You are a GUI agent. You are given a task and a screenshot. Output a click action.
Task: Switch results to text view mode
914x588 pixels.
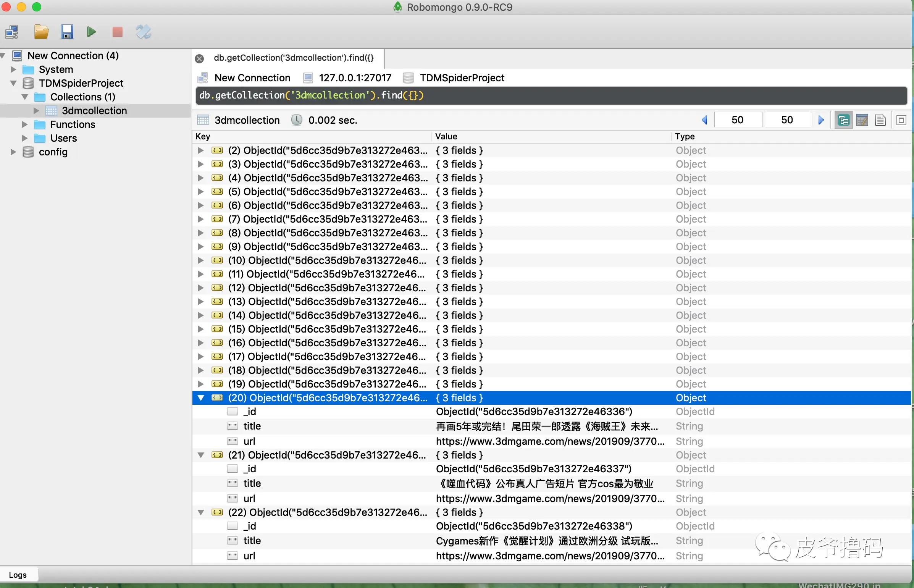(x=880, y=120)
